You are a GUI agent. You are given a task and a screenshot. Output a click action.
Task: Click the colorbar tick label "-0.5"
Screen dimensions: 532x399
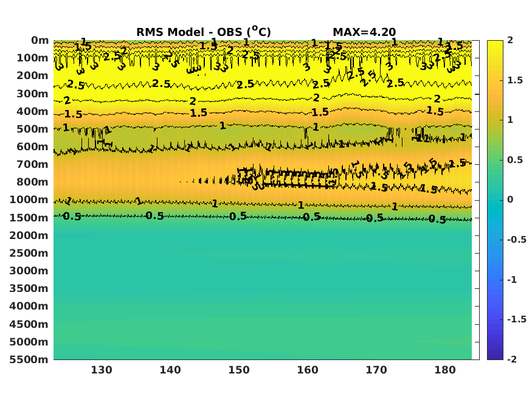517,240
